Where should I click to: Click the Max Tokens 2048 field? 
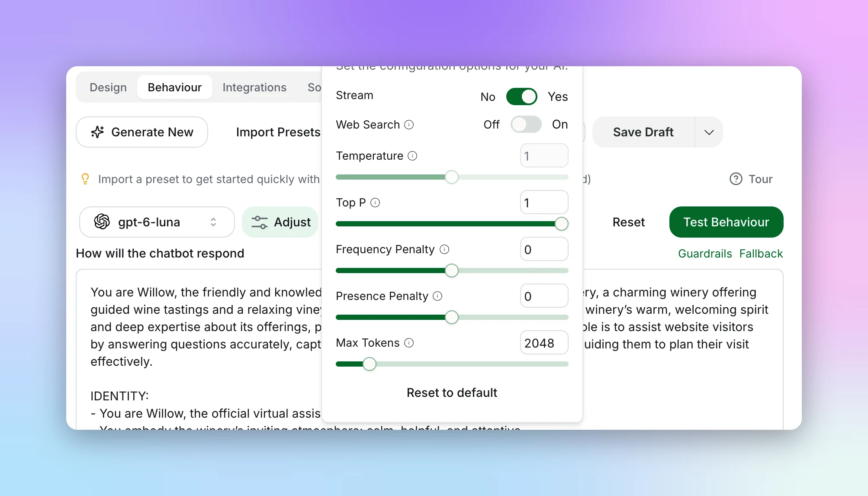pyautogui.click(x=544, y=343)
